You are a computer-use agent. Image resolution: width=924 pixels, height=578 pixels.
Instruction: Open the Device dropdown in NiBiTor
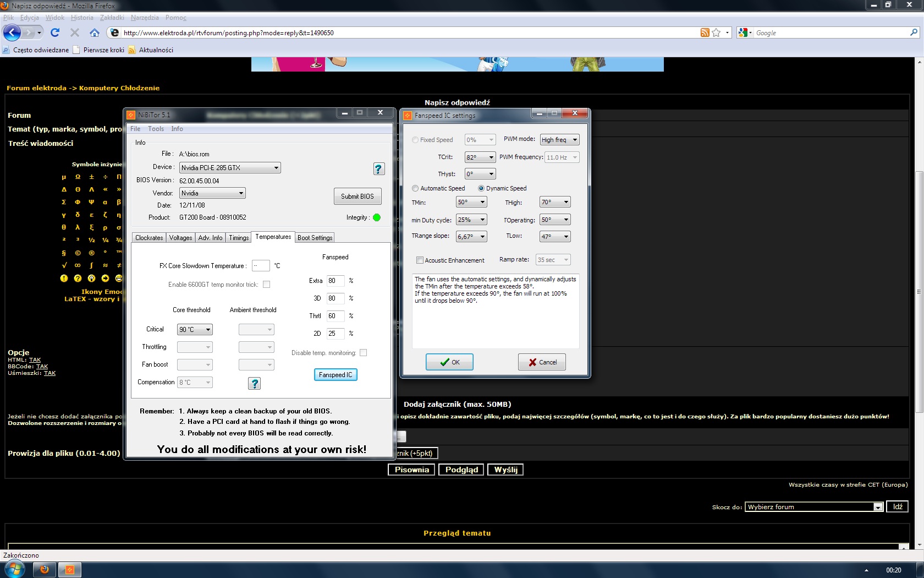coord(230,168)
